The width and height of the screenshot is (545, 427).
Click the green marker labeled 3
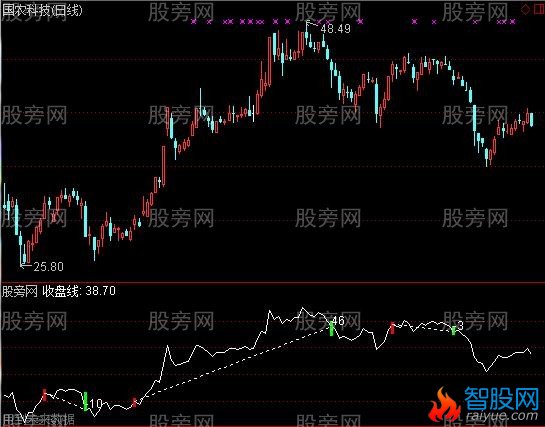pyautogui.click(x=454, y=330)
